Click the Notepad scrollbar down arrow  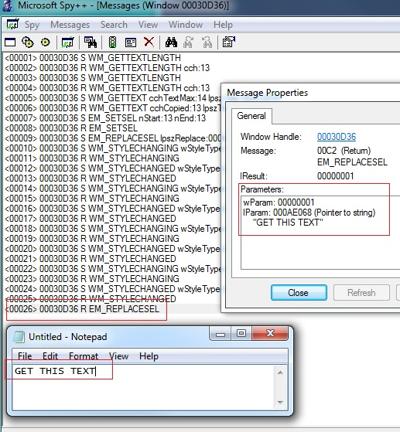tap(280, 402)
